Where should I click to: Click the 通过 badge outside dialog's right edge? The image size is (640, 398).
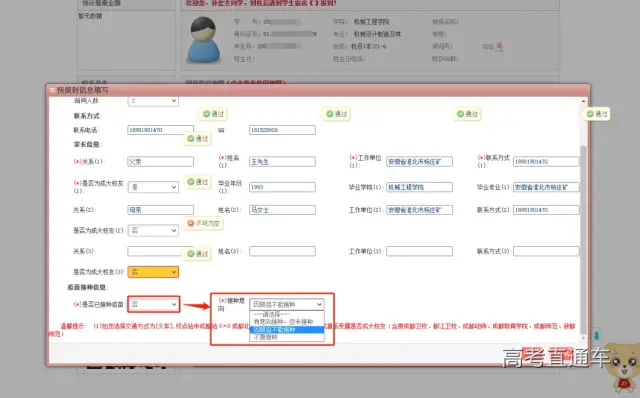(x=597, y=114)
